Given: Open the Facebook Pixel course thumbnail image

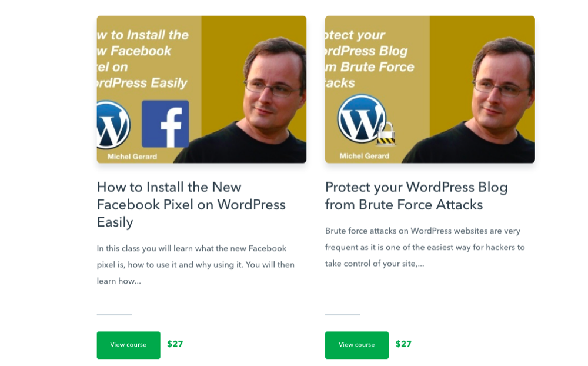Looking at the screenshot, I should [201, 89].
